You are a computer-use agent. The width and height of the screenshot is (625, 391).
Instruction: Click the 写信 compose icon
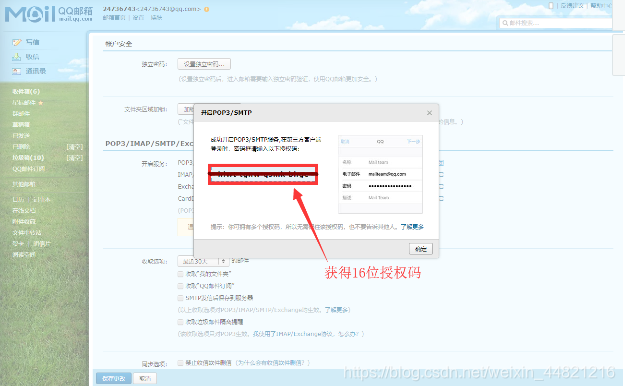coord(16,42)
